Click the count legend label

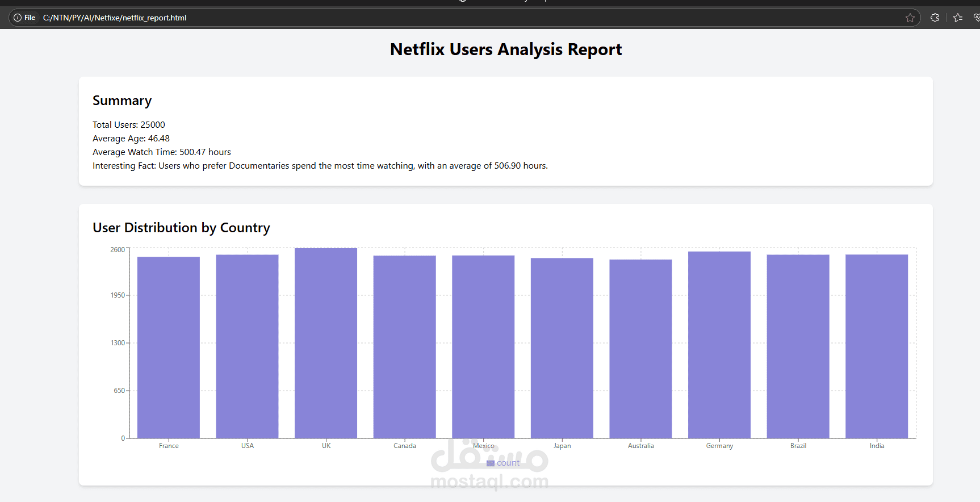coord(508,463)
